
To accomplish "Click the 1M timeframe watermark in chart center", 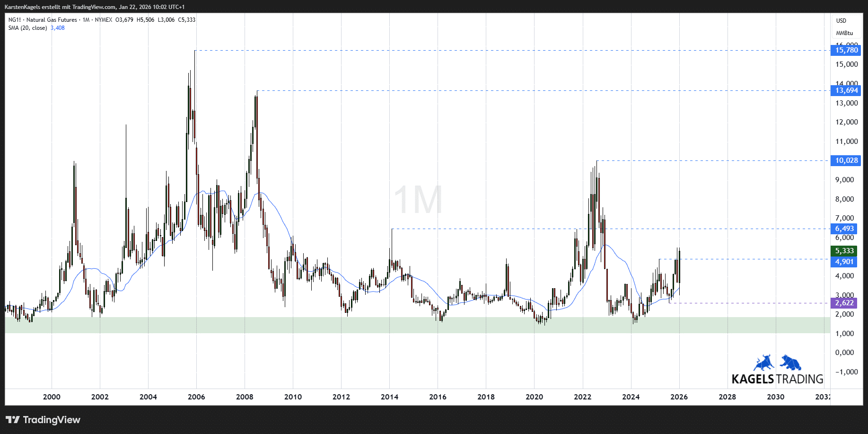I will [x=418, y=200].
